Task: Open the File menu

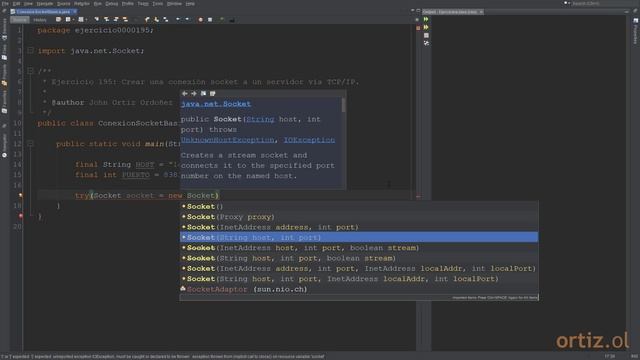Action: tap(5, 4)
